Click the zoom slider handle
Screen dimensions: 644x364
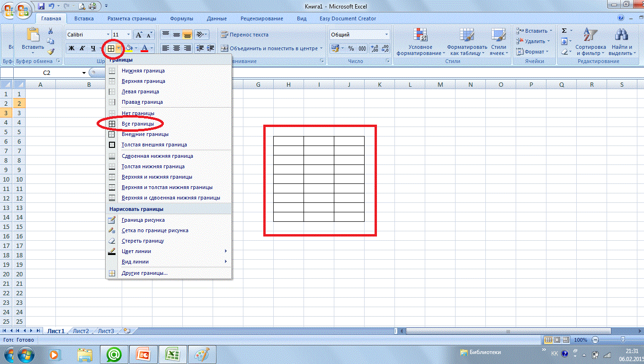pyautogui.click(x=622, y=340)
